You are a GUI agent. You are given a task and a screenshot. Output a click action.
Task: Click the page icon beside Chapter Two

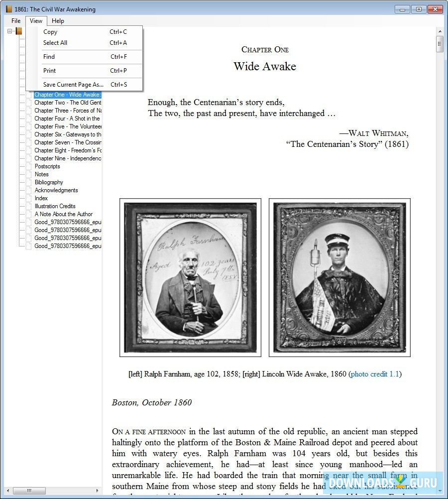click(x=28, y=103)
